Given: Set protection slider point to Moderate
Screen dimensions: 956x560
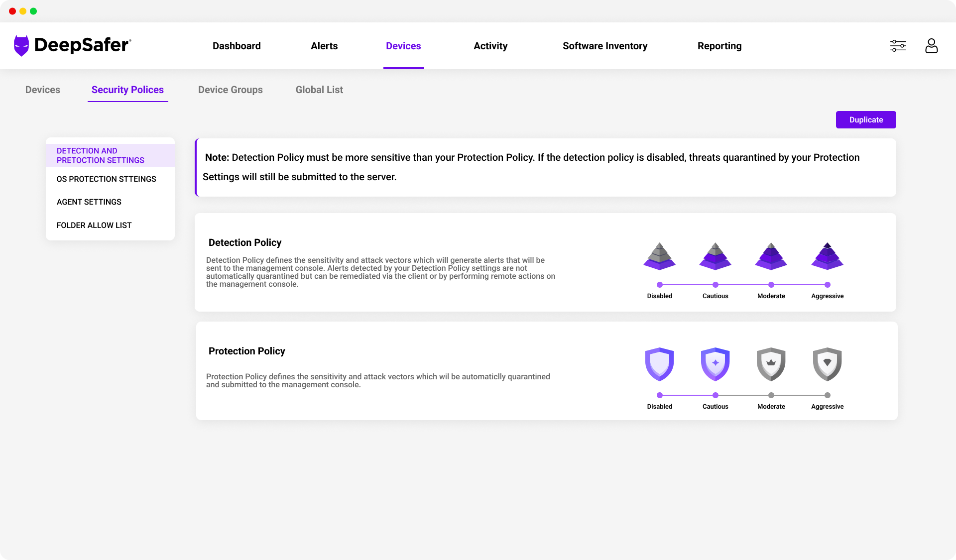Looking at the screenshot, I should pyautogui.click(x=771, y=395).
